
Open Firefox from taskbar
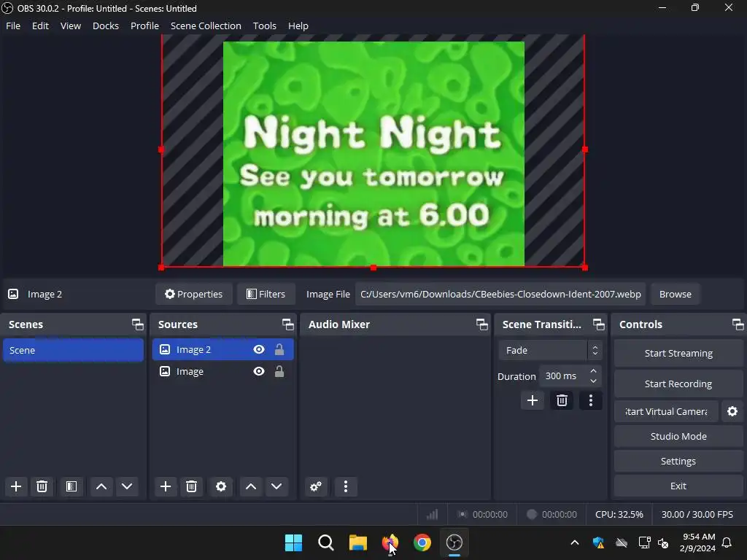pyautogui.click(x=390, y=542)
